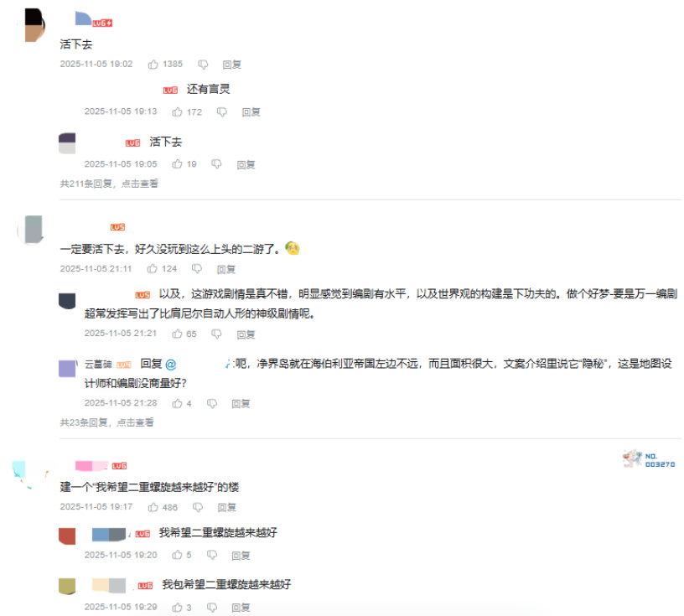684x616 pixels.
Task: Thumbs down the 21:21 reply about 剧情
Action: (x=216, y=334)
